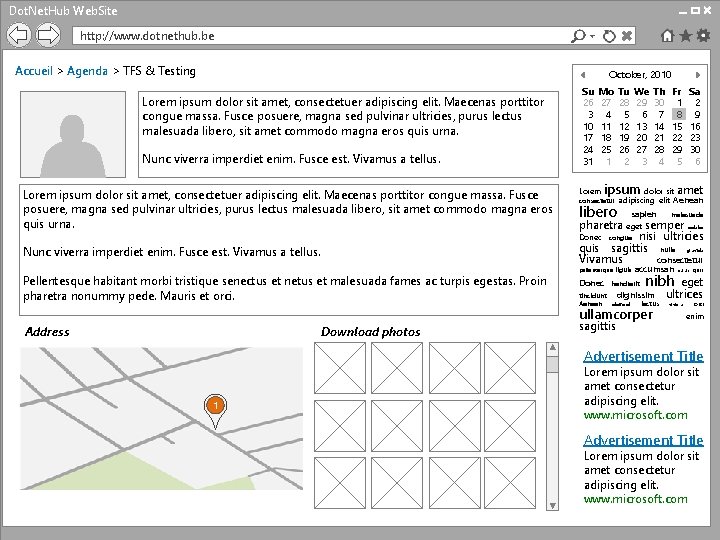Click the profile avatar placeholder image
This screenshot has width=720, height=540.
73,134
